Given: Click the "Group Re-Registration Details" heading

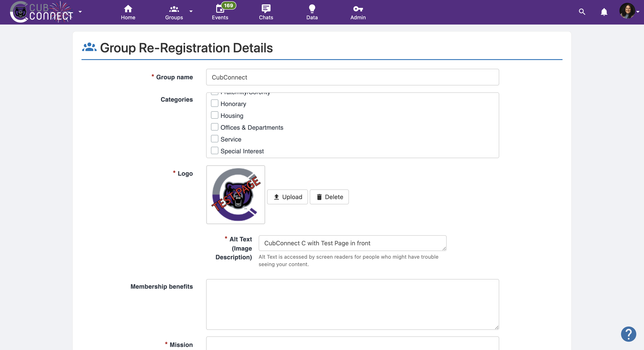Looking at the screenshot, I should (x=186, y=48).
